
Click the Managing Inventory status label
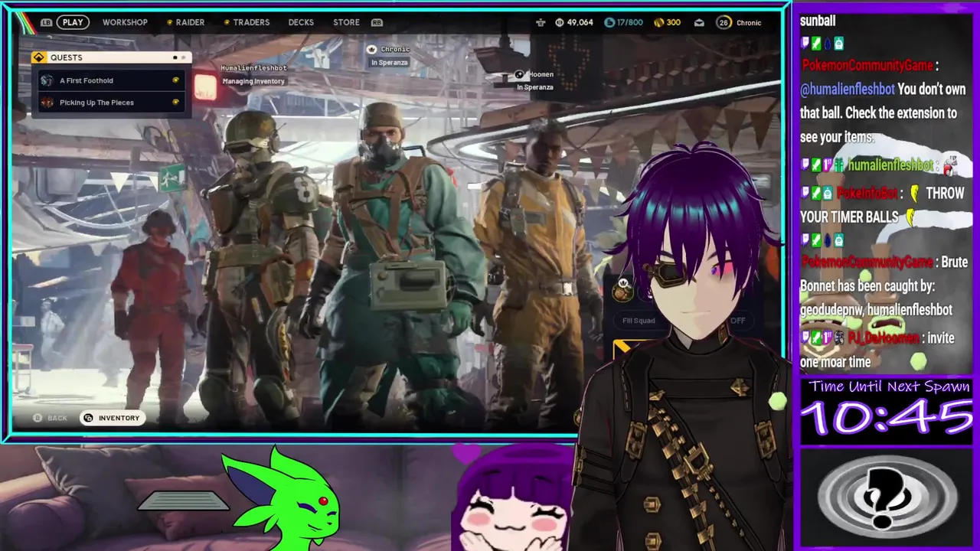coord(253,81)
